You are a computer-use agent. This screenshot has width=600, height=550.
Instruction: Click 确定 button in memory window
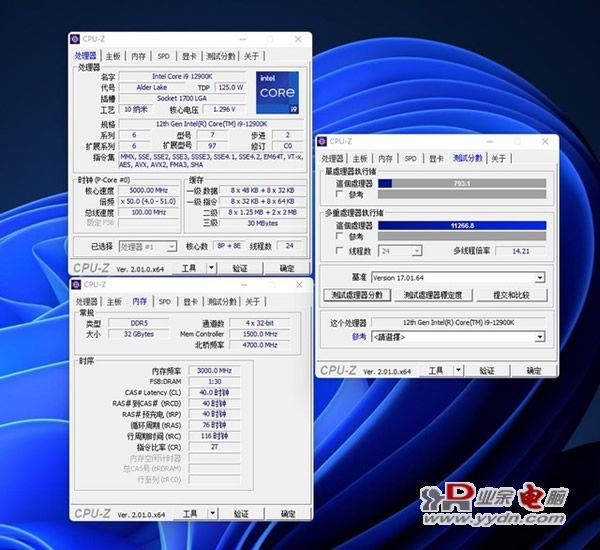288,514
